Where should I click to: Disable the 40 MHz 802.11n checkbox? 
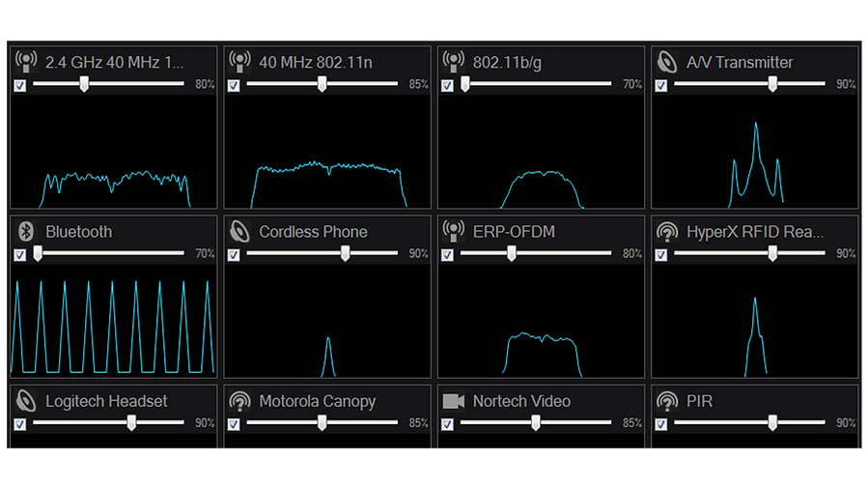[x=234, y=86]
